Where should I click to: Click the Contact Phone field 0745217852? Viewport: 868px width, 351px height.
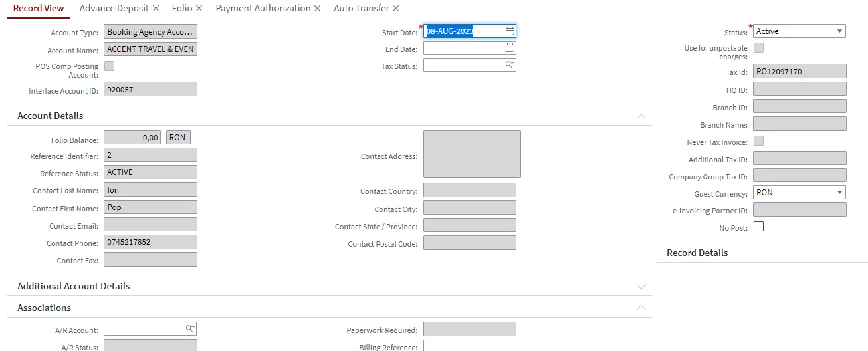click(x=151, y=242)
